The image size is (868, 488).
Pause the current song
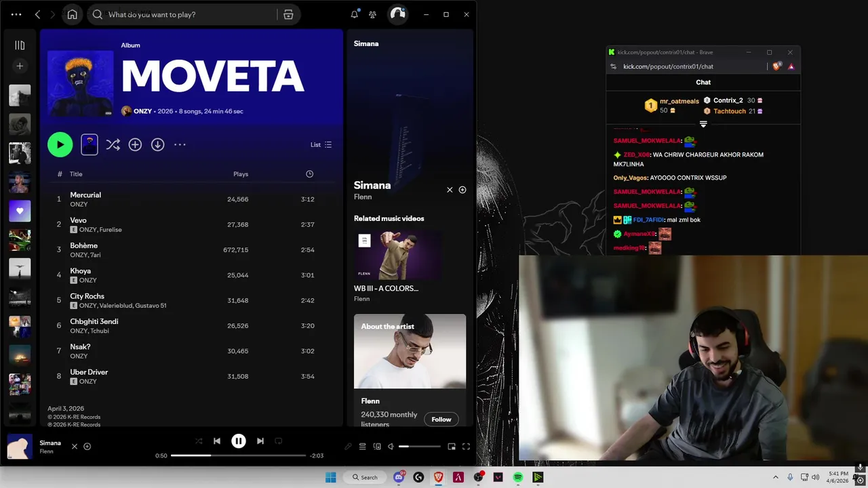click(x=239, y=441)
